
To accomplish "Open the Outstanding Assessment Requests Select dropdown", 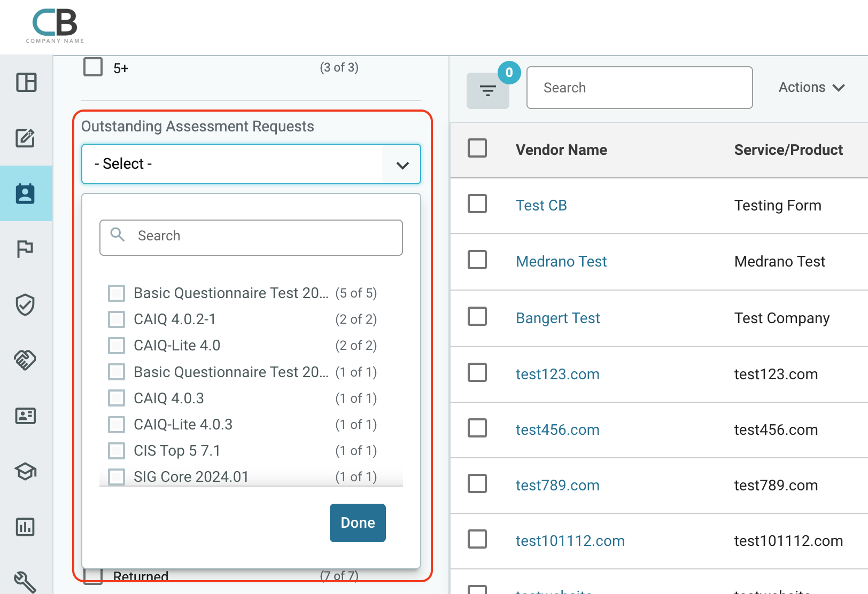I will 251,164.
